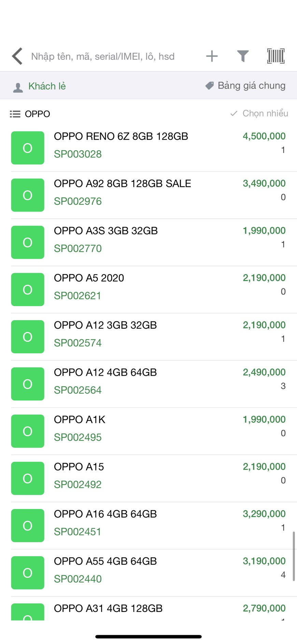The height and width of the screenshot is (644, 297).
Task: Open the Bảng giá chung price list
Action: click(251, 85)
